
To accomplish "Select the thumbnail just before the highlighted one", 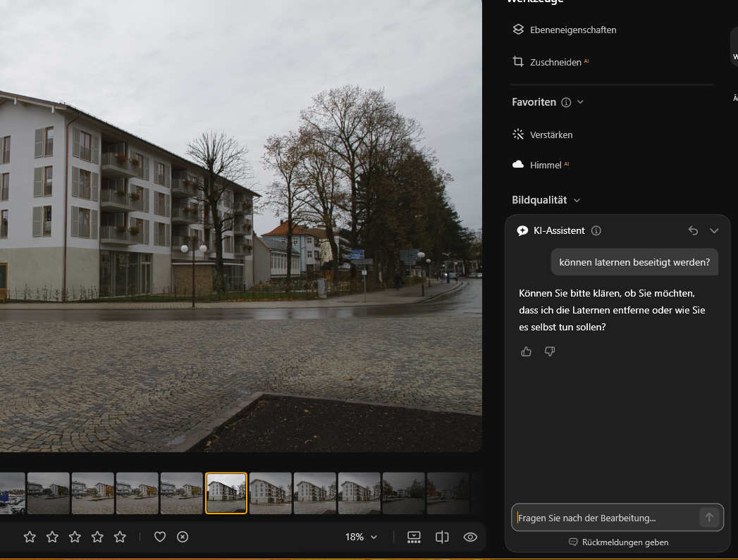I will click(182, 493).
